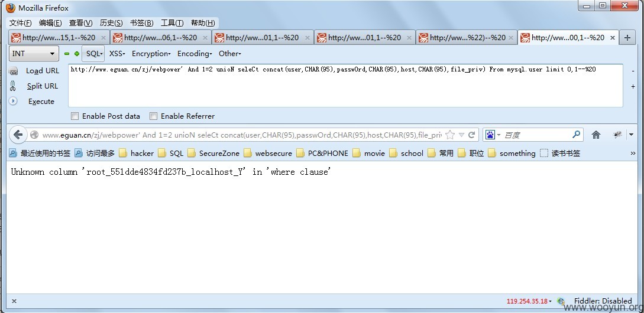Switch to the tab ending %22)--%20

467,38
